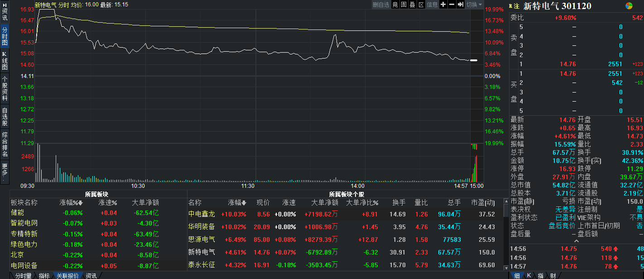Click the 14:57 trade tick row
Viewport: 644px width, 279px height.
(x=577, y=266)
